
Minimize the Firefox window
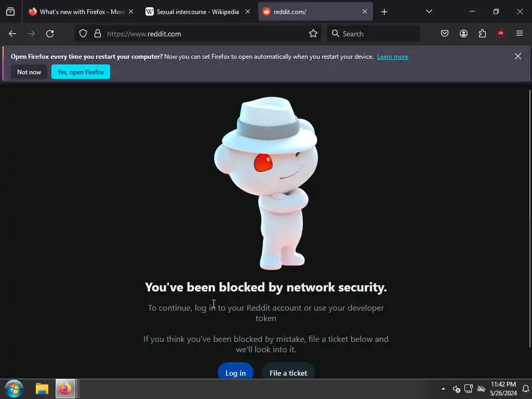click(x=472, y=11)
